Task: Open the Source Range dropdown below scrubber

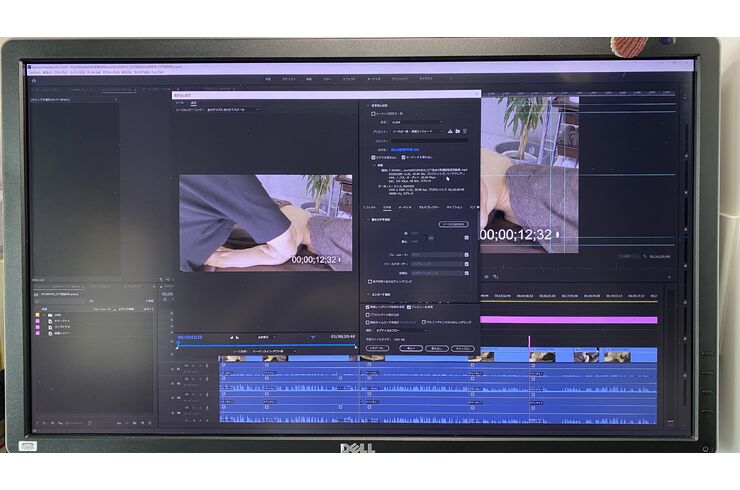Action: pos(274,352)
